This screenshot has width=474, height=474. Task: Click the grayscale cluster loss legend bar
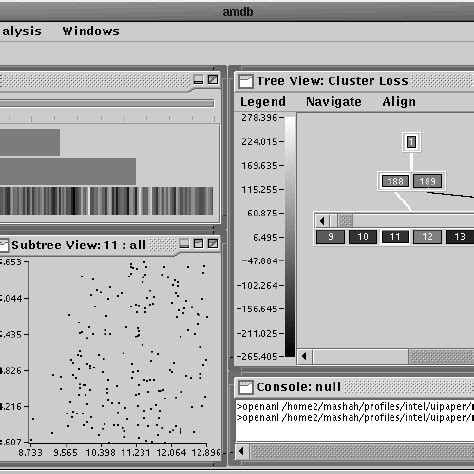click(290, 237)
